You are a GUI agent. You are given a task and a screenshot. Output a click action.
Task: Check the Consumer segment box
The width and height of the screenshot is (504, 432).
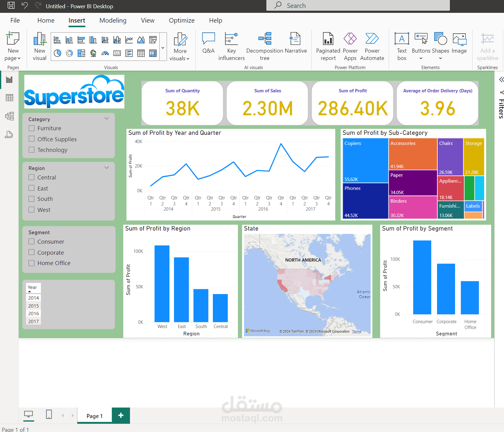[x=31, y=242]
